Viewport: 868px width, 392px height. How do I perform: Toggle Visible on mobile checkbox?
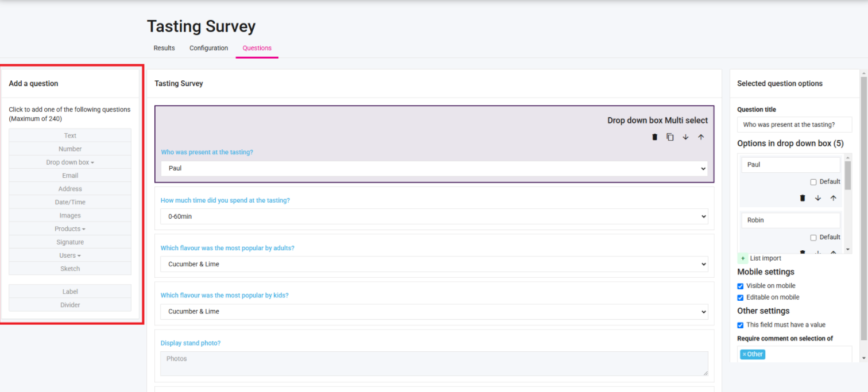(x=741, y=286)
